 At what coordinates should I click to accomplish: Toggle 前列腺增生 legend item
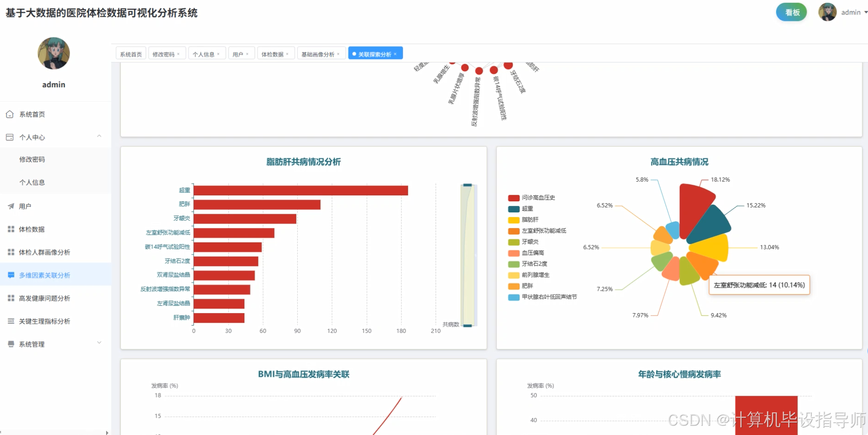(x=529, y=275)
